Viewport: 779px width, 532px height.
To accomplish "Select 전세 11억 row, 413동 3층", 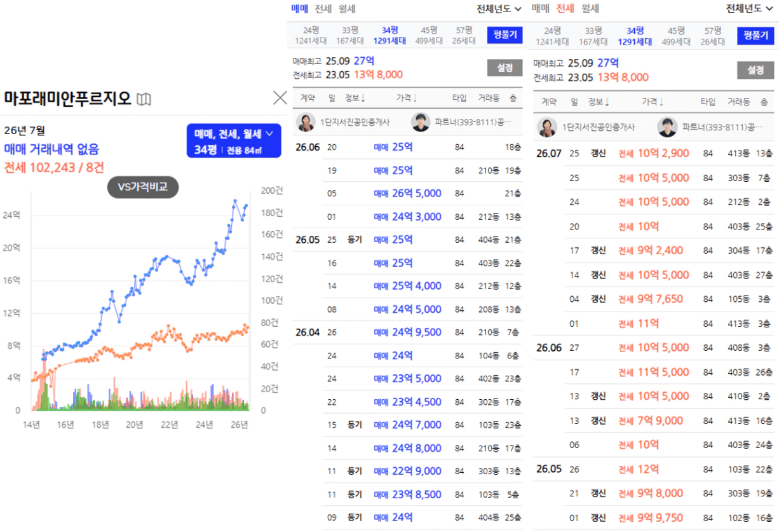I will (669, 324).
